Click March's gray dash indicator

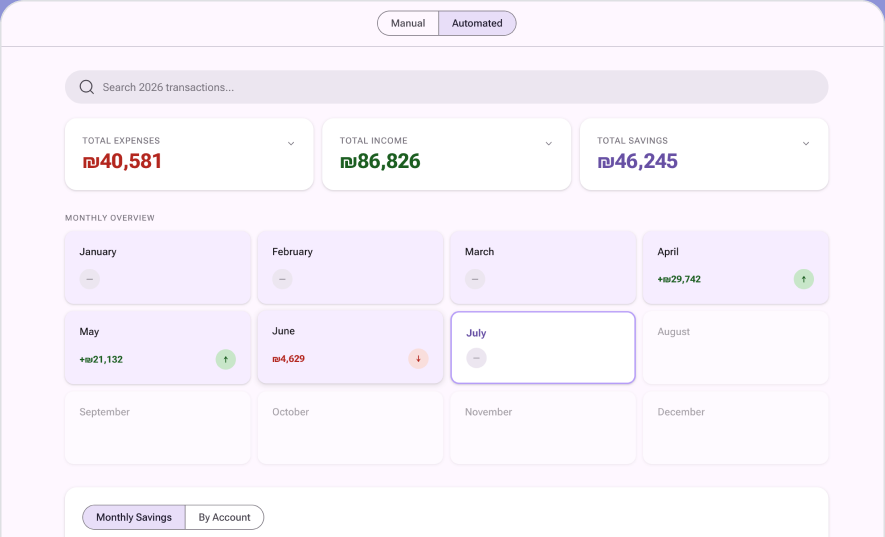tap(475, 279)
